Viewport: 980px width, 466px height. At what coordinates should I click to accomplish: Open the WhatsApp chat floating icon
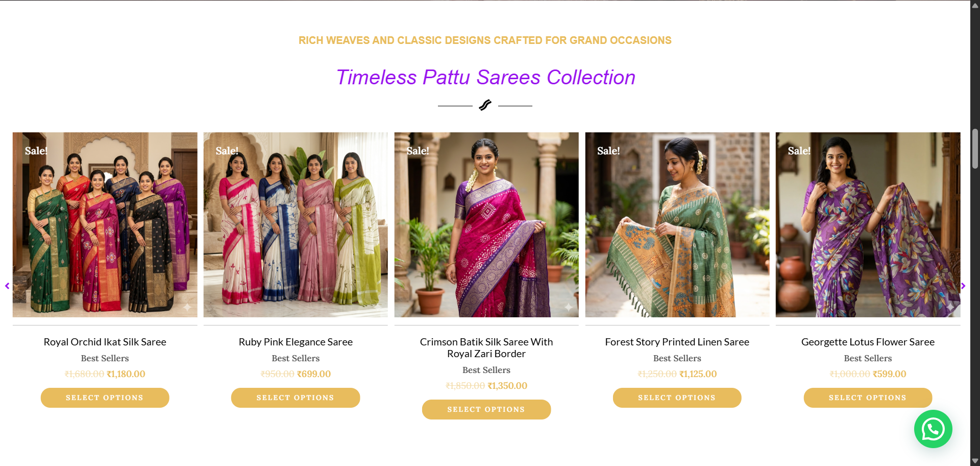click(933, 429)
